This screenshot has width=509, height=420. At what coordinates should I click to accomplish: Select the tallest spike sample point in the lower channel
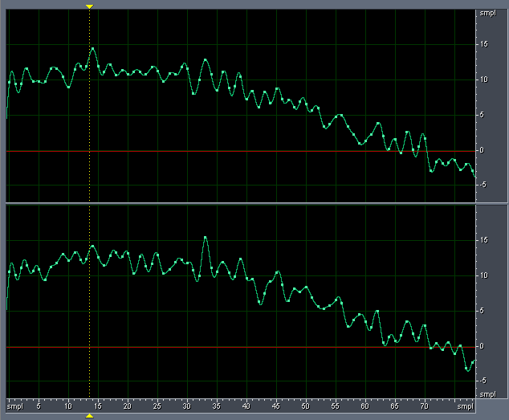206,238
